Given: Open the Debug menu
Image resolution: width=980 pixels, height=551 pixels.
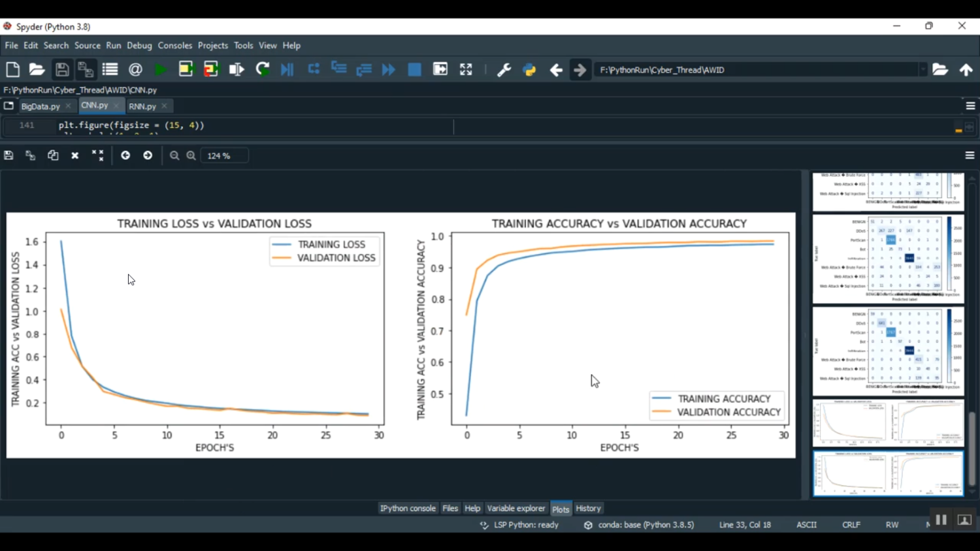Looking at the screenshot, I should click(139, 46).
